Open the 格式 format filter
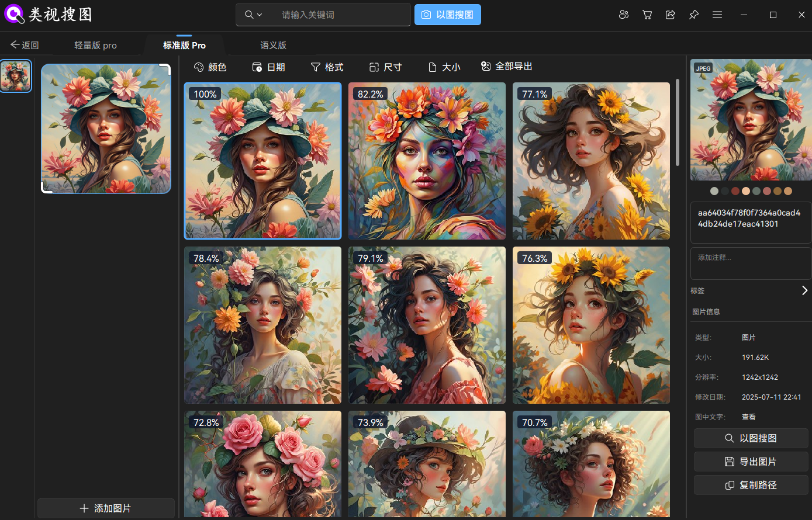The height and width of the screenshot is (520, 812). [x=327, y=67]
